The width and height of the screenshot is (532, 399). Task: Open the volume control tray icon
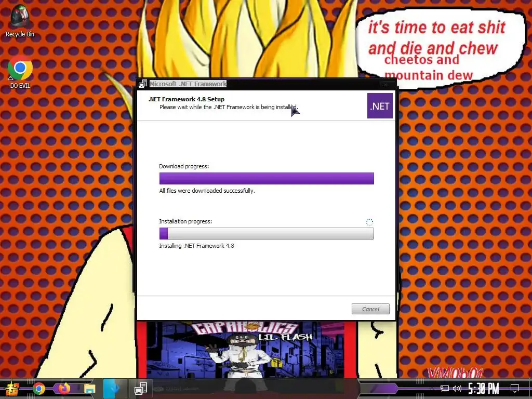pos(457,389)
